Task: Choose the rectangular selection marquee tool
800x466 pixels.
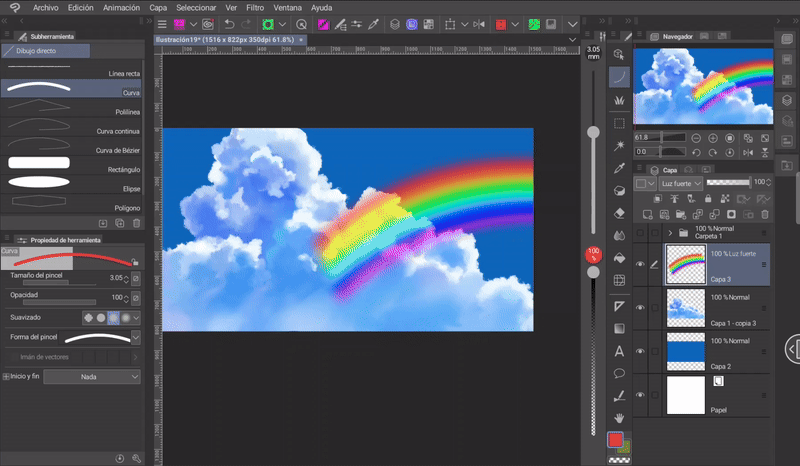Action: 619,123
